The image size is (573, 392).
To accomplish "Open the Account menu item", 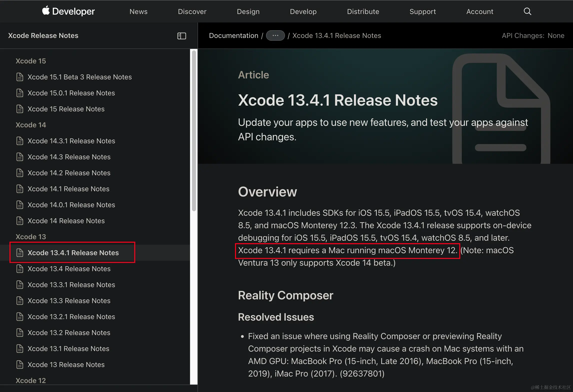I will coord(479,11).
